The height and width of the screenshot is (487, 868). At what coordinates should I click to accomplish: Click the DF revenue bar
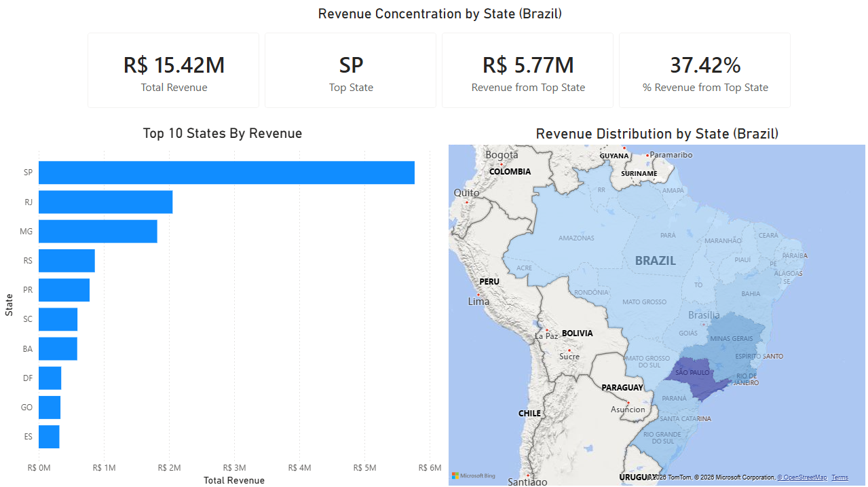tap(50, 378)
